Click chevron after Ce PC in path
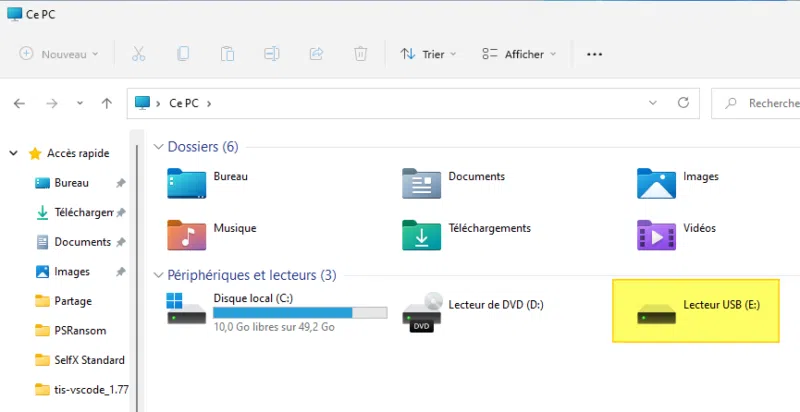This screenshot has height=412, width=800. (x=209, y=104)
